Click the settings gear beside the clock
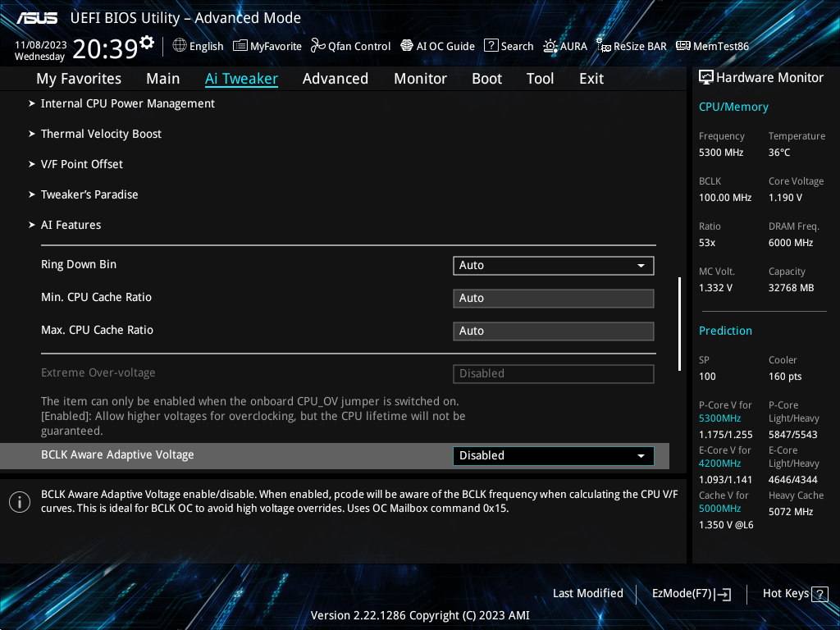 (147, 43)
